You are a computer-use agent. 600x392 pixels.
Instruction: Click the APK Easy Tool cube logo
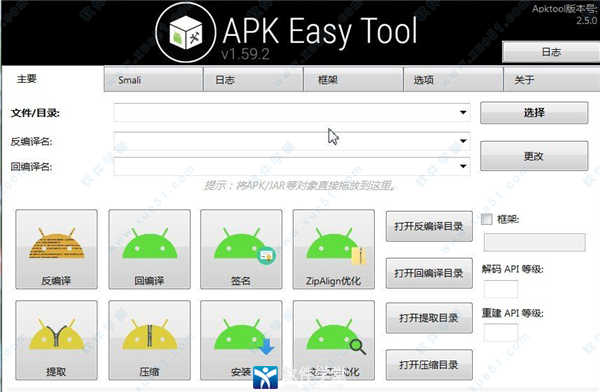tap(186, 33)
